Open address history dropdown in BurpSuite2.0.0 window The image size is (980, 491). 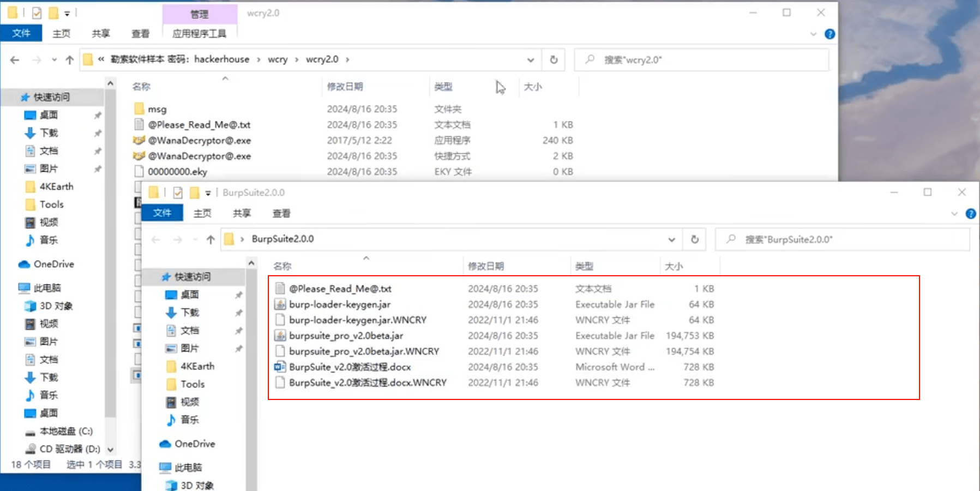point(672,240)
